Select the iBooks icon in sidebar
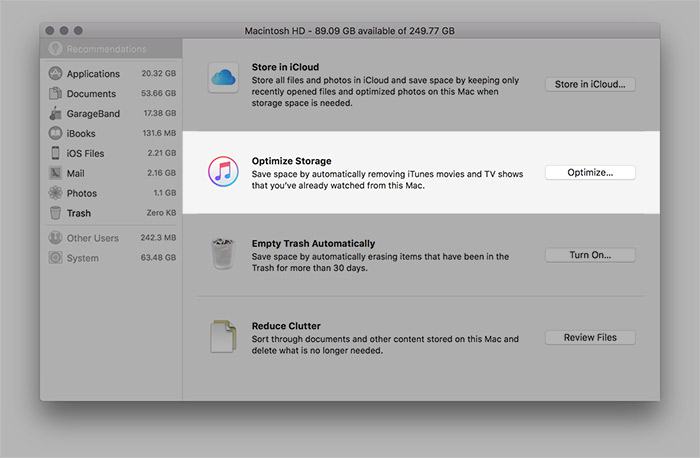The width and height of the screenshot is (700, 458). point(56,134)
